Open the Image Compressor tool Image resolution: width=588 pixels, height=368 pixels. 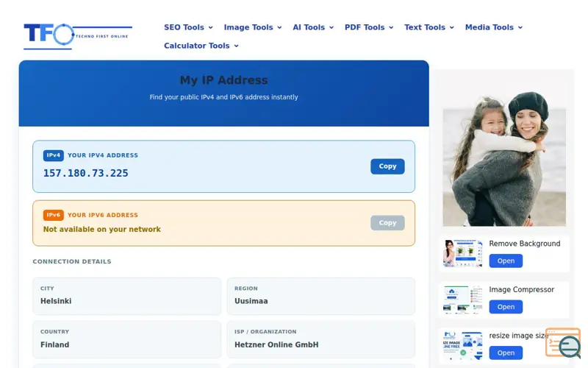coord(506,307)
